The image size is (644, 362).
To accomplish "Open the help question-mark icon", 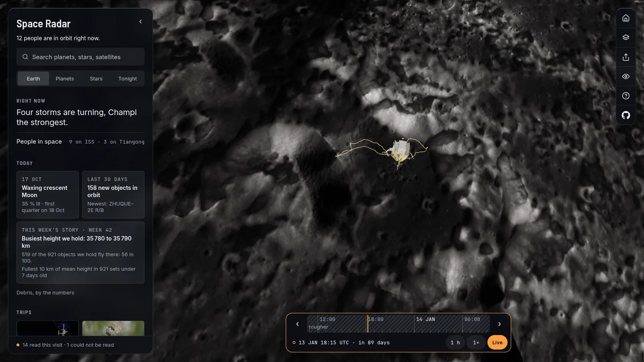I will pos(626,96).
